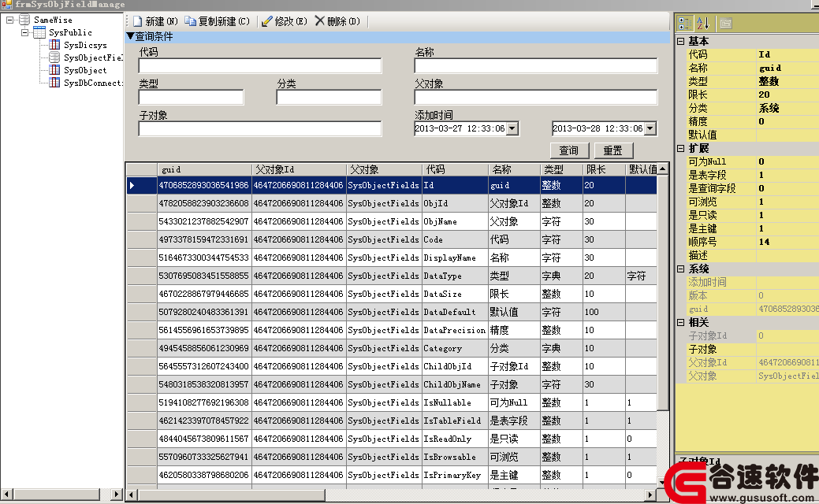Select guid cell 4782058823903236608
This screenshot has width=819, height=504.
(204, 203)
